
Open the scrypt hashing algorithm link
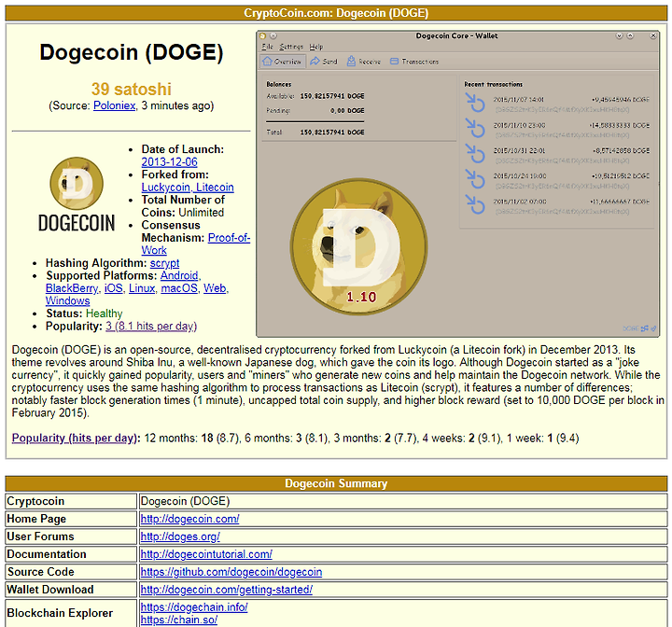point(164,263)
